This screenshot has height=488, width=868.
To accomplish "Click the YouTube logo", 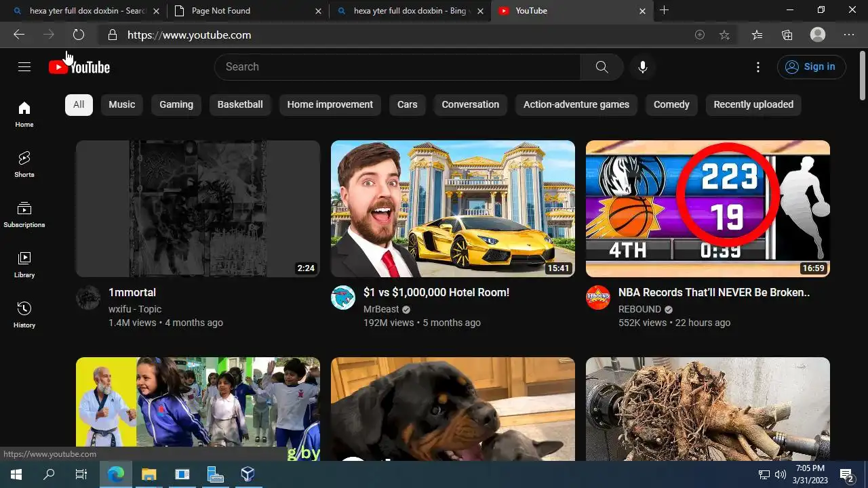I will pos(79,66).
